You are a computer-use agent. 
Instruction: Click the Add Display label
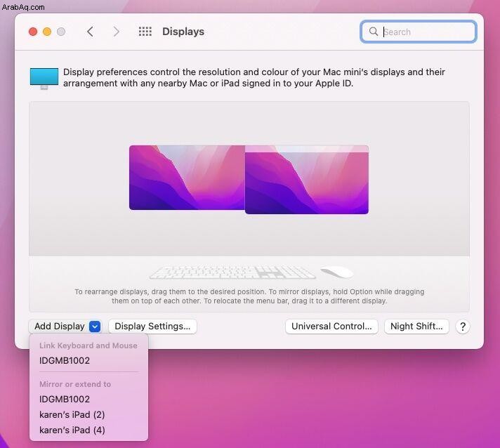pyautogui.click(x=60, y=327)
